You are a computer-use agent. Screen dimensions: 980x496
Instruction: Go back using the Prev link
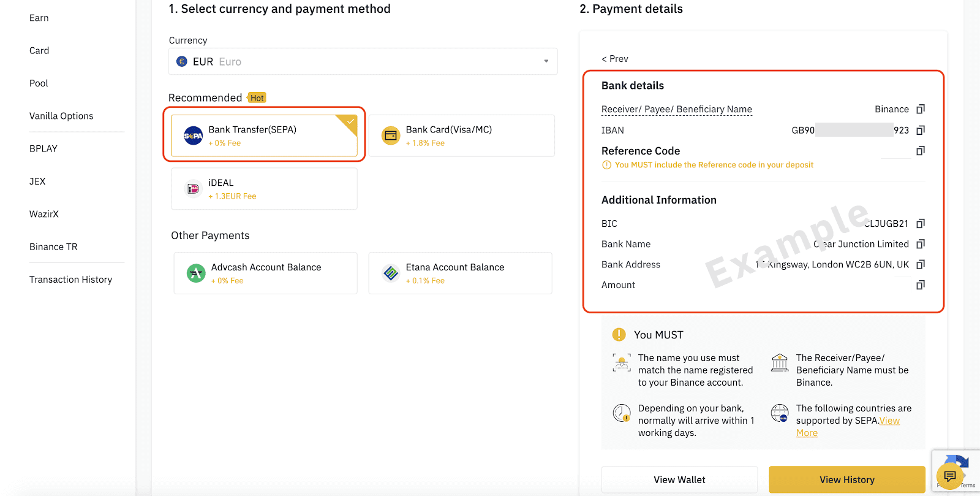pos(615,59)
